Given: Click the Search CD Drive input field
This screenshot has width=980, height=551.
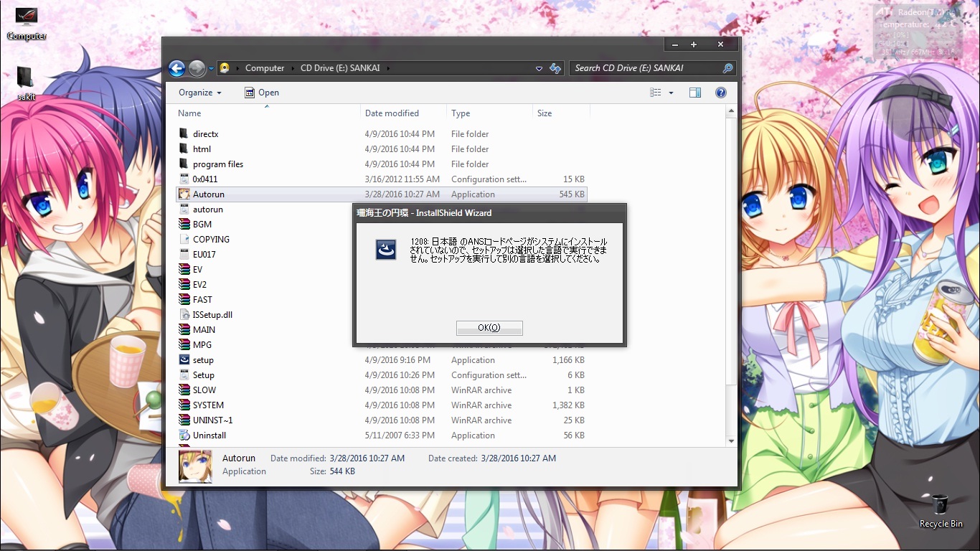Looking at the screenshot, I should (x=646, y=68).
